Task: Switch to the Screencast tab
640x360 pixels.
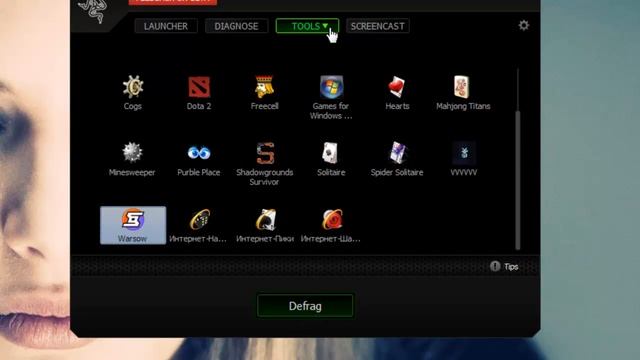Action: click(x=378, y=26)
